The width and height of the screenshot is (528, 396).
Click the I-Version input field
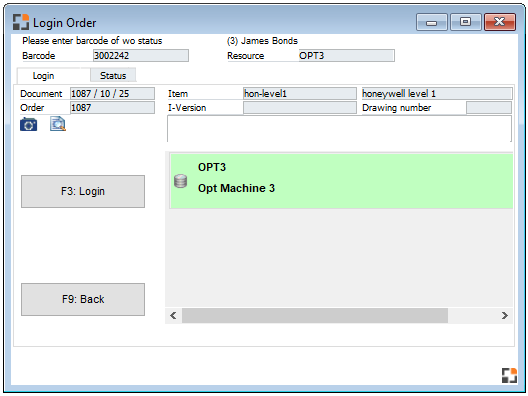[300, 108]
